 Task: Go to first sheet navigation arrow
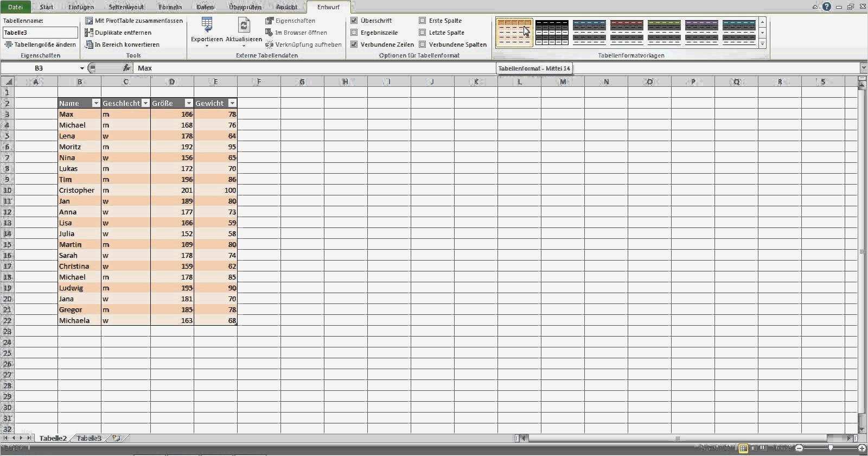[x=6, y=438]
